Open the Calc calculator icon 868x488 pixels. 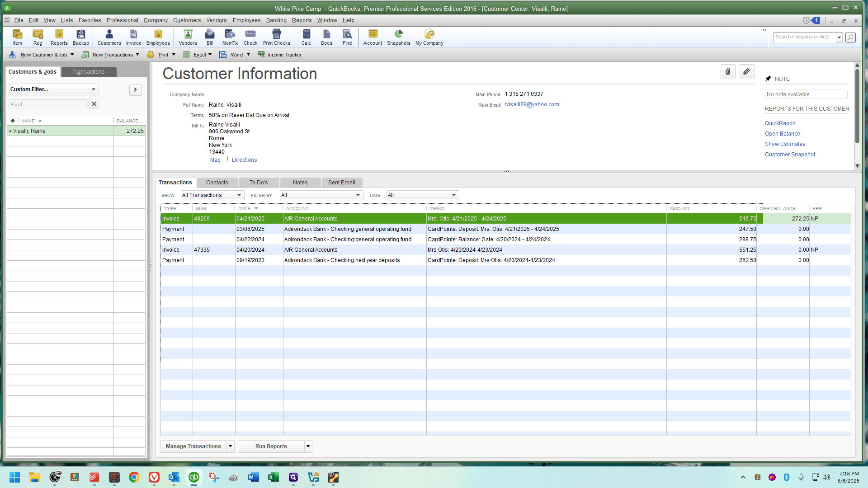pyautogui.click(x=307, y=37)
